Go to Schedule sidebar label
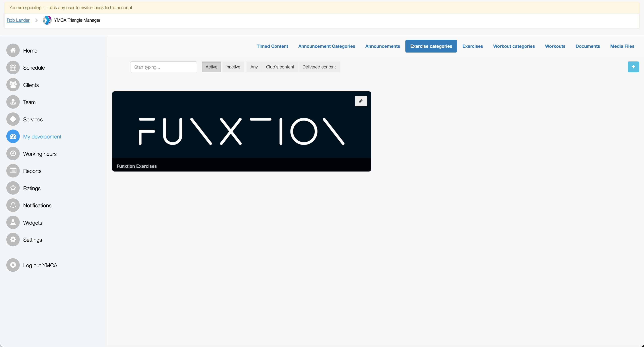644x347 pixels. pyautogui.click(x=34, y=68)
